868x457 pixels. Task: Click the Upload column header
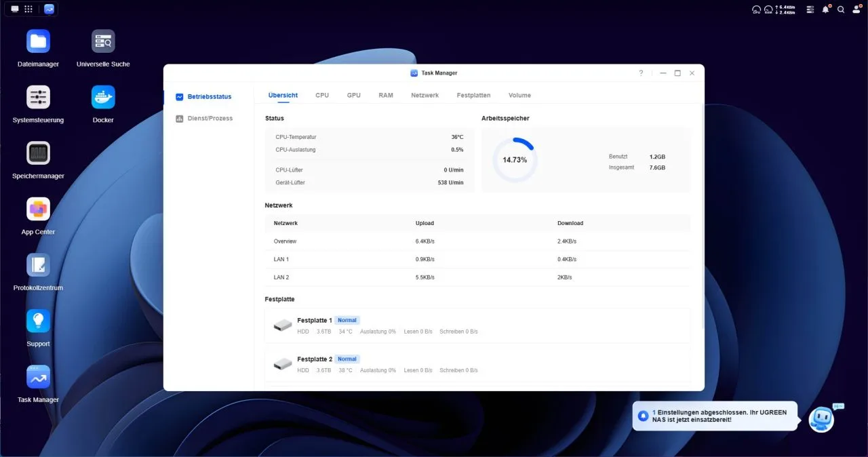425,223
